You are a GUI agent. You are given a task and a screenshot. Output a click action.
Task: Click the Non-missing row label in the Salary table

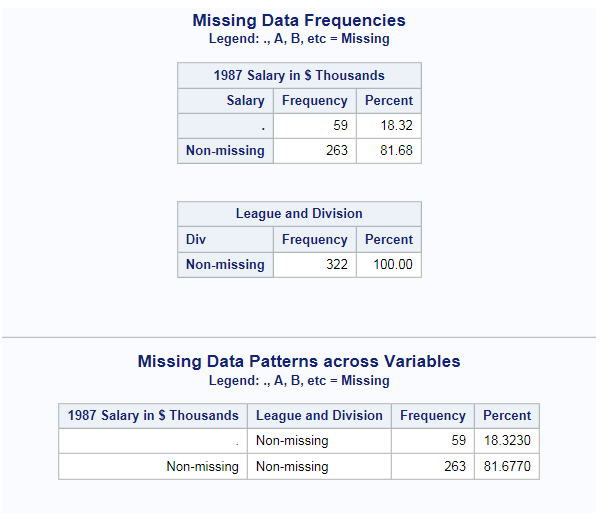tap(226, 151)
